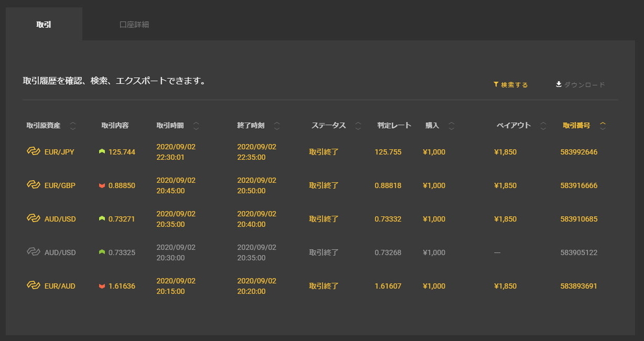Click the EUR/GBP asset link icon
This screenshot has height=341, width=644.
[x=33, y=185]
